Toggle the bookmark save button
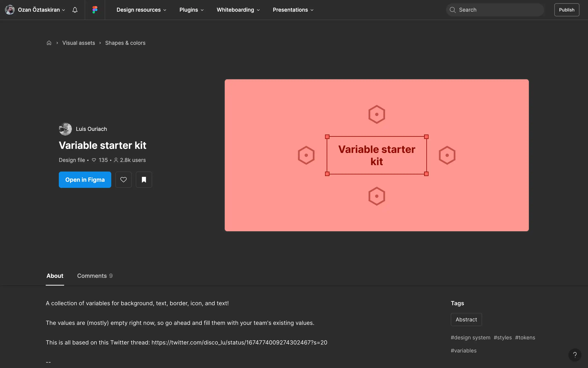 (x=144, y=180)
